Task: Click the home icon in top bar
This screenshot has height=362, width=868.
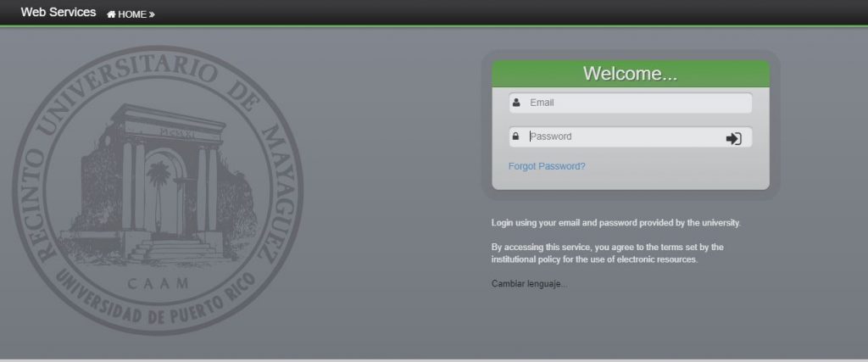Action: (x=111, y=14)
